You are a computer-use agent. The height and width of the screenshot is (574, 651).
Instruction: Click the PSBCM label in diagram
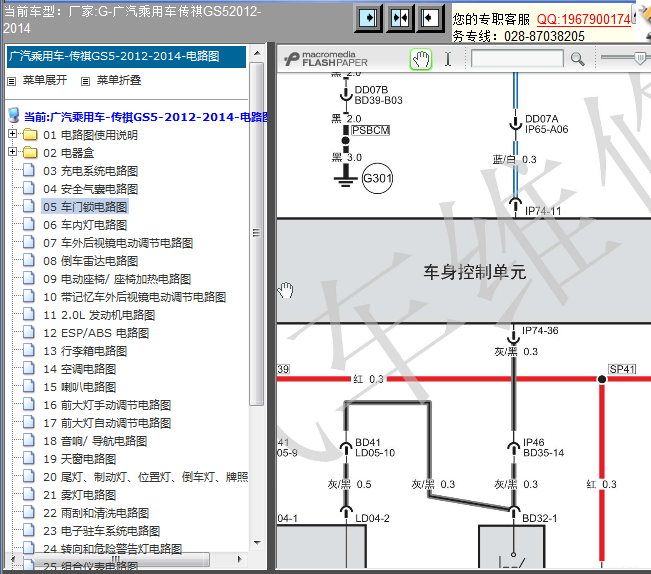370,130
